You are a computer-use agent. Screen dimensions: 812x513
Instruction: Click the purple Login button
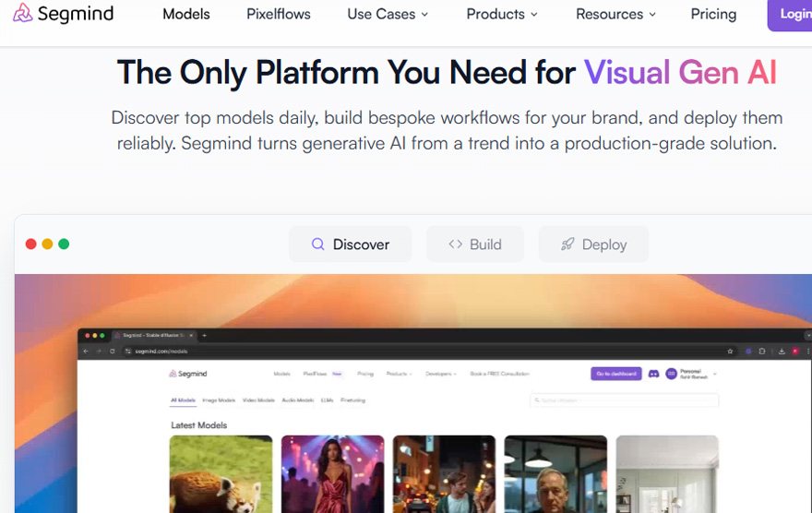(x=790, y=15)
